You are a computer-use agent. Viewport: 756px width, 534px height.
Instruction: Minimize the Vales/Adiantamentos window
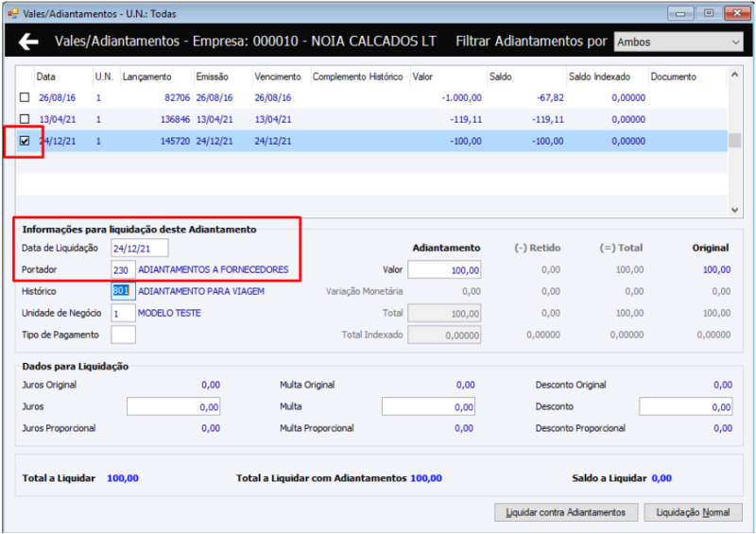(680, 13)
